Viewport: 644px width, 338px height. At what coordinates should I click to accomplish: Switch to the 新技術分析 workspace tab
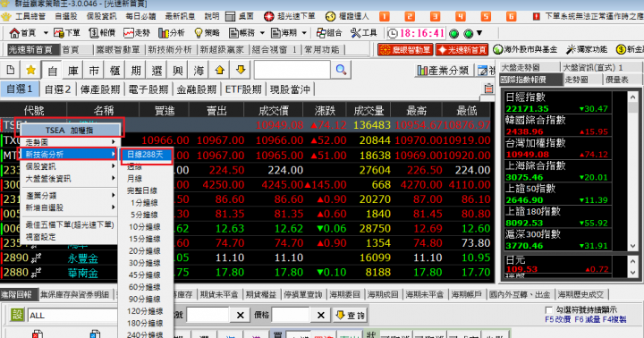point(170,50)
